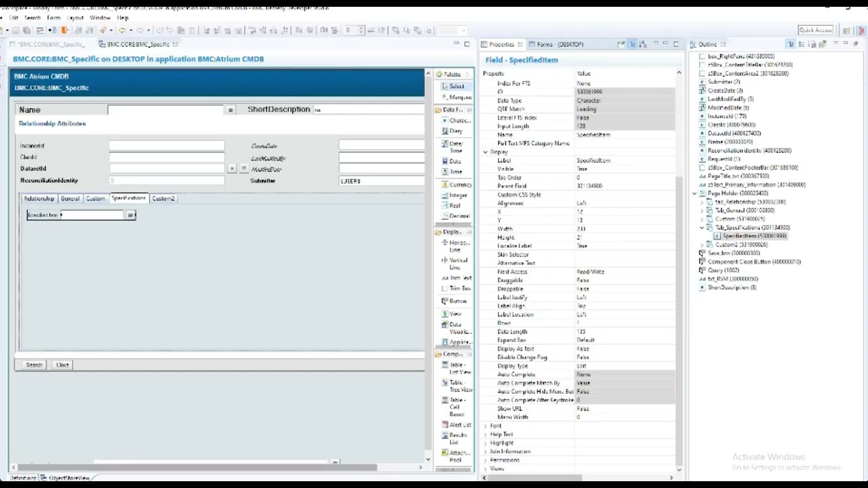Screen dimensions: 868x488
Task: Pick the Button palette item
Action: point(454,301)
